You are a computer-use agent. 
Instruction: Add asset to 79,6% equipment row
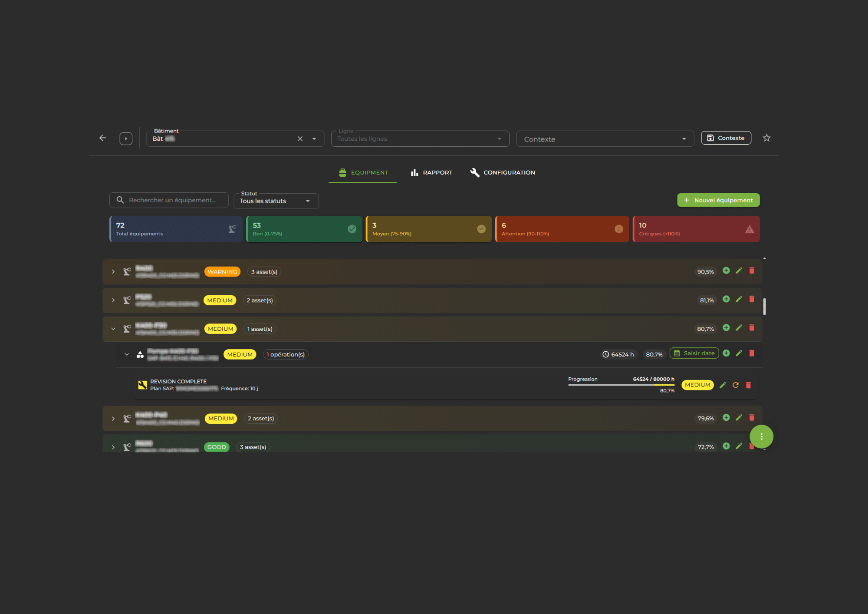click(726, 418)
